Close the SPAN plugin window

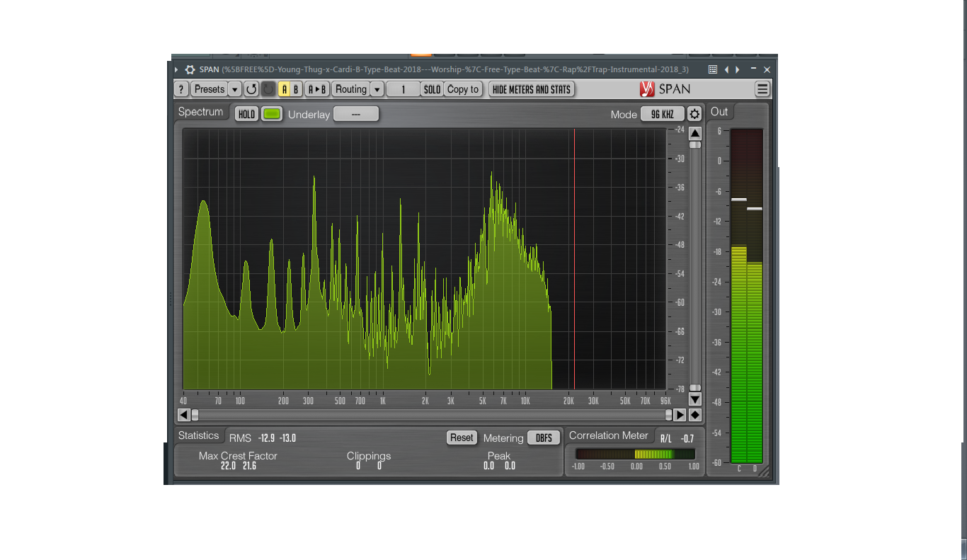point(767,69)
